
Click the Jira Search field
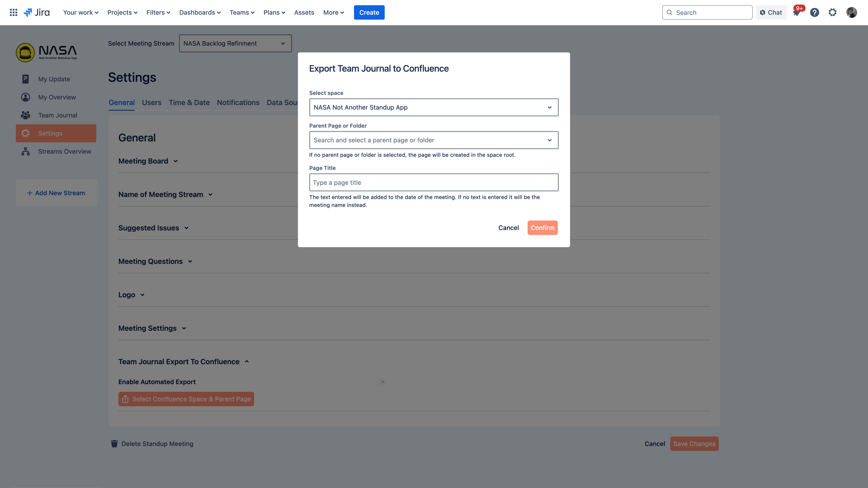pos(707,12)
